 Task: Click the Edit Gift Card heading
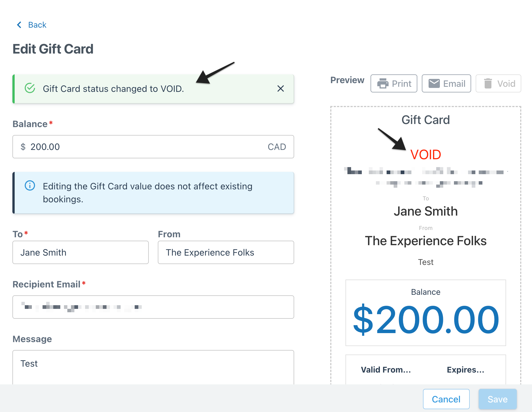[53, 49]
